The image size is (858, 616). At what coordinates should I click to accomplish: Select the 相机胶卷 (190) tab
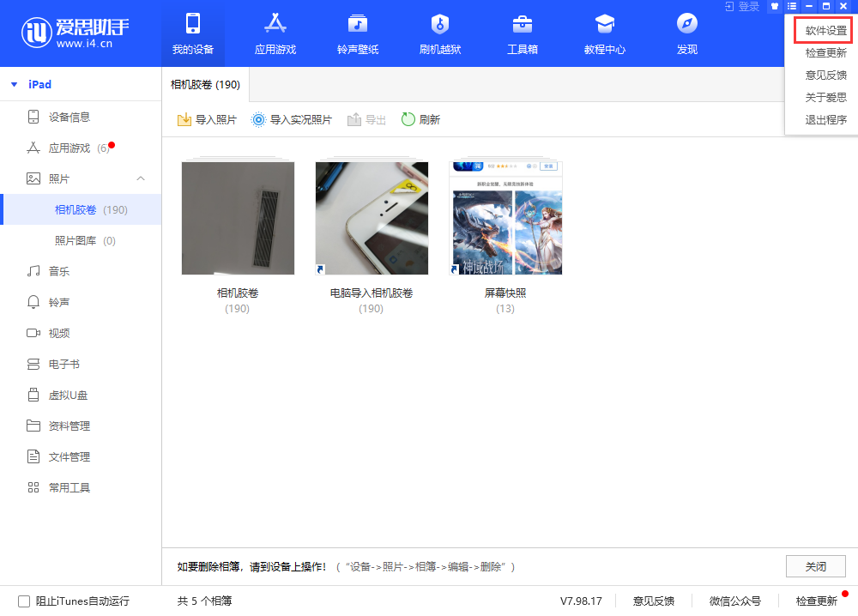click(x=205, y=85)
